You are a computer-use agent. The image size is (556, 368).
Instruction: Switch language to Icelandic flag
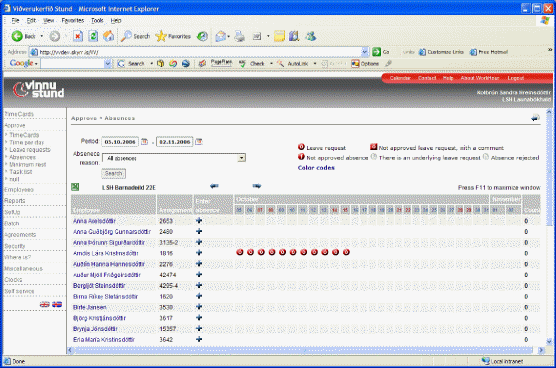tap(57, 304)
